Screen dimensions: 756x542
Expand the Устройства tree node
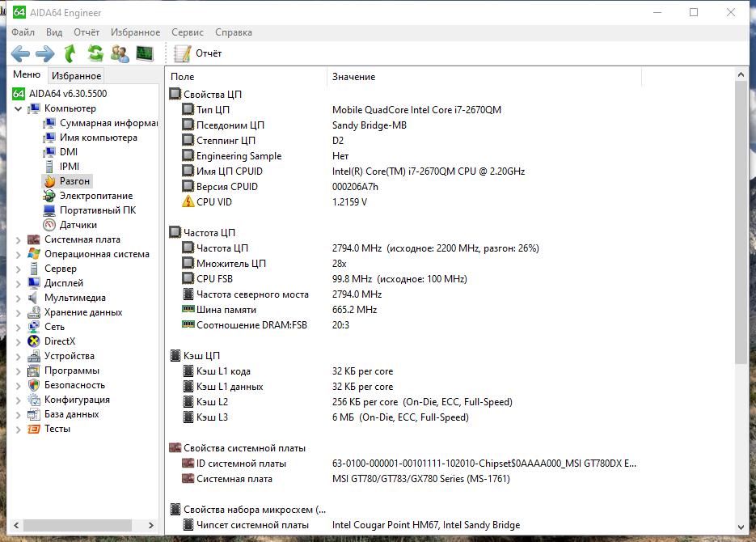[x=19, y=356]
